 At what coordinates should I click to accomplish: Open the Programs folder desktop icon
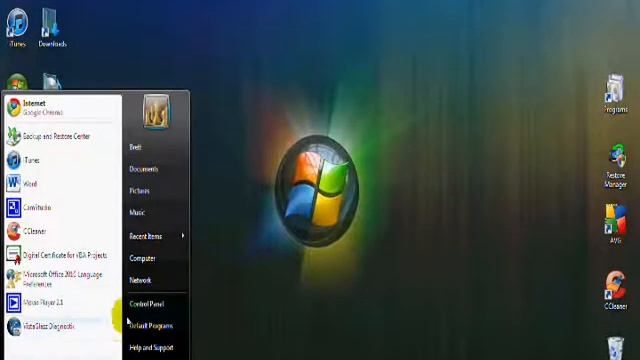tap(615, 88)
